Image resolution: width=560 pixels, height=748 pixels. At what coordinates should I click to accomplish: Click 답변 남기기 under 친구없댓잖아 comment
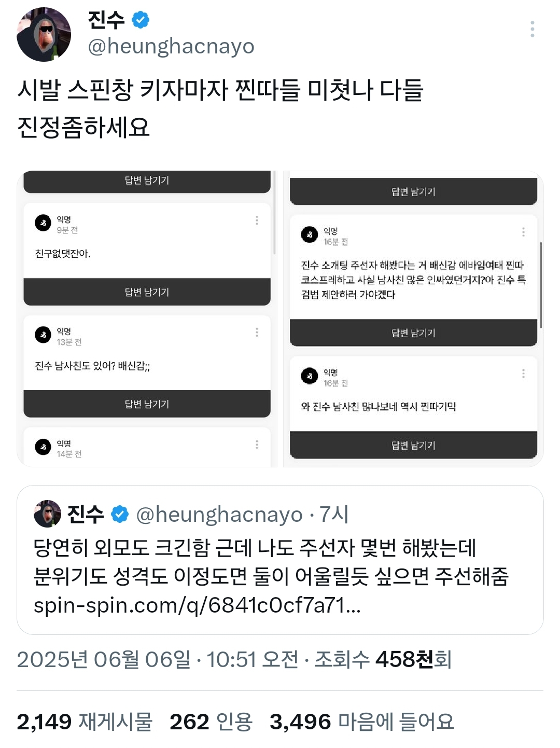(147, 292)
